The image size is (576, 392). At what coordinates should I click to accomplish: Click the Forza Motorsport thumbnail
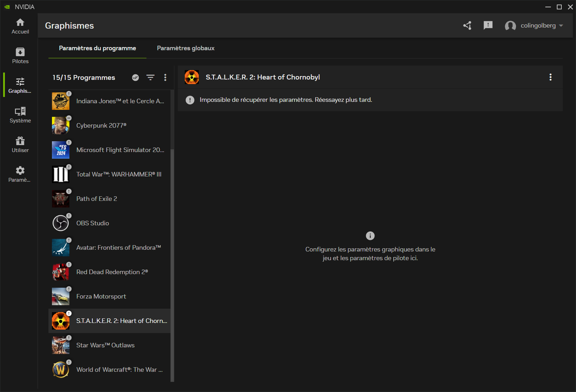[61, 296]
